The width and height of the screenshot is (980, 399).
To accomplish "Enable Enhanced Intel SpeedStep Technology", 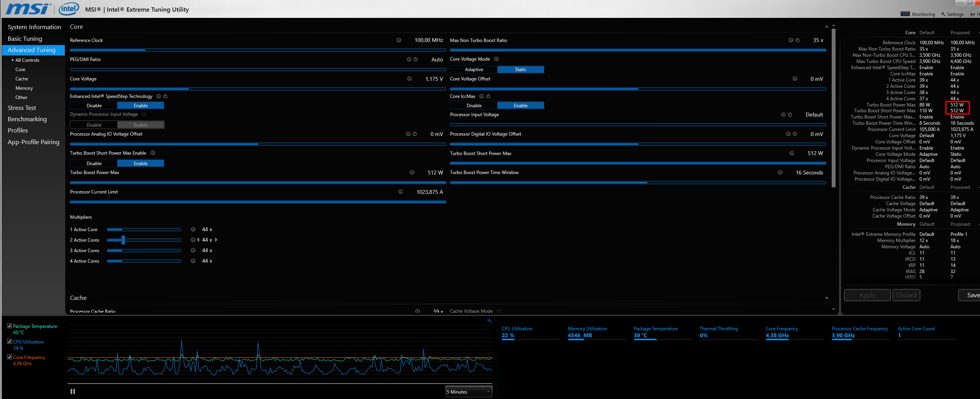I will click(x=141, y=106).
